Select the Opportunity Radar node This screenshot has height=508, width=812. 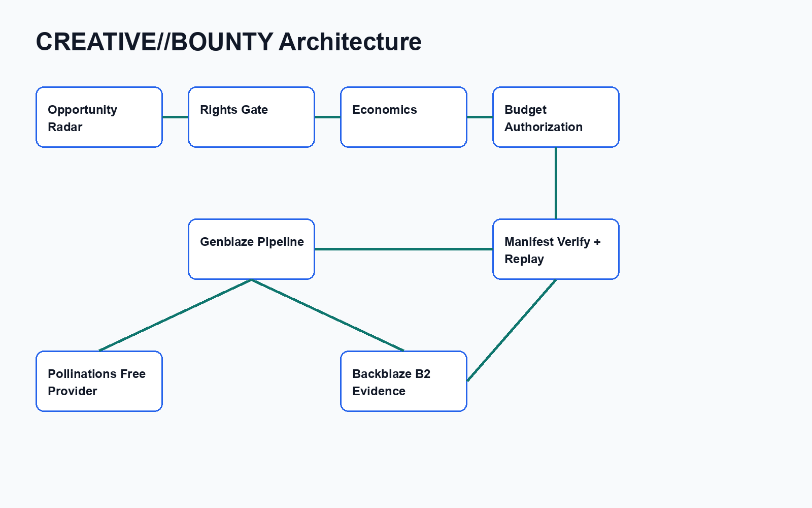click(x=99, y=117)
